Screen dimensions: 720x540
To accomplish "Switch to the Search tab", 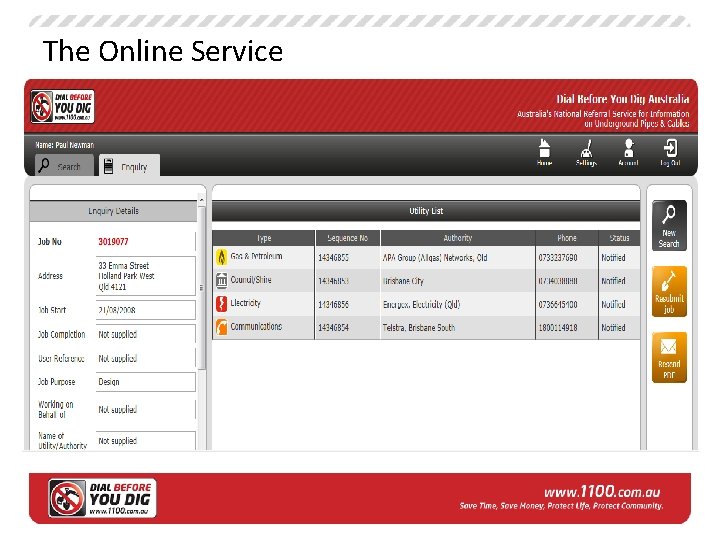I will (64, 165).
